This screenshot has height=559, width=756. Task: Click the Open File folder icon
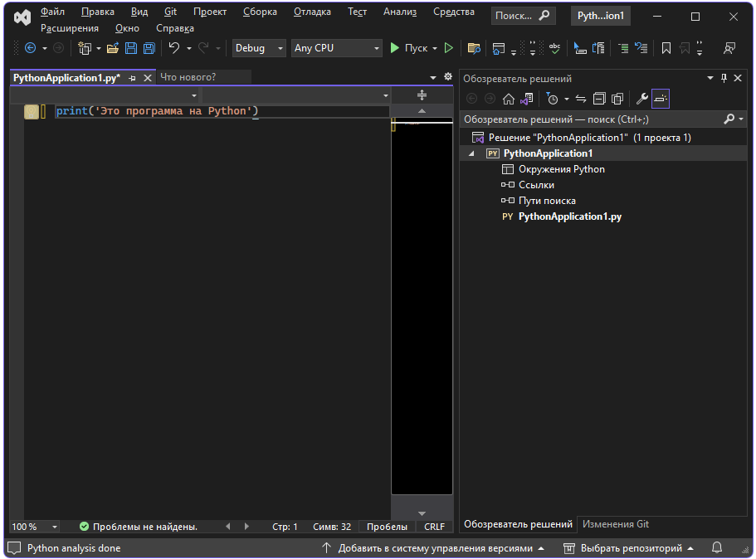[x=113, y=48]
